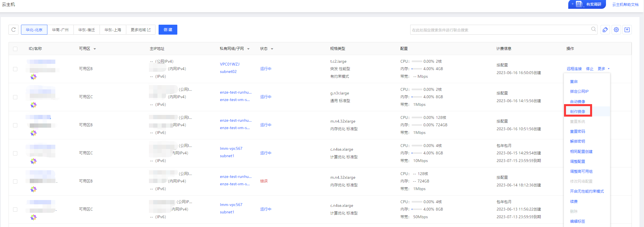This screenshot has width=644, height=227.
Task: Click the export download icon
Action: 627,30
